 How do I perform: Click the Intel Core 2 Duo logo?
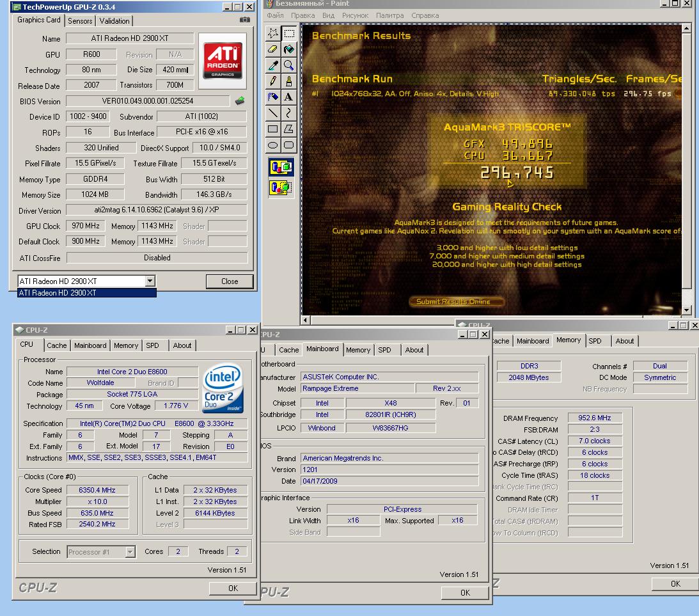(223, 388)
